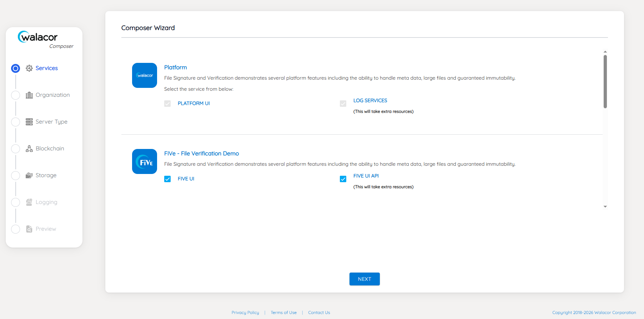644x319 pixels.
Task: Go to the Services step label
Action: click(47, 68)
